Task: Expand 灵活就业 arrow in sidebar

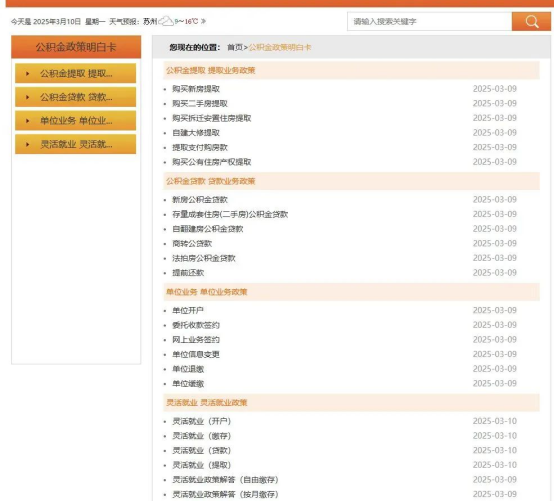Action: click(x=28, y=145)
